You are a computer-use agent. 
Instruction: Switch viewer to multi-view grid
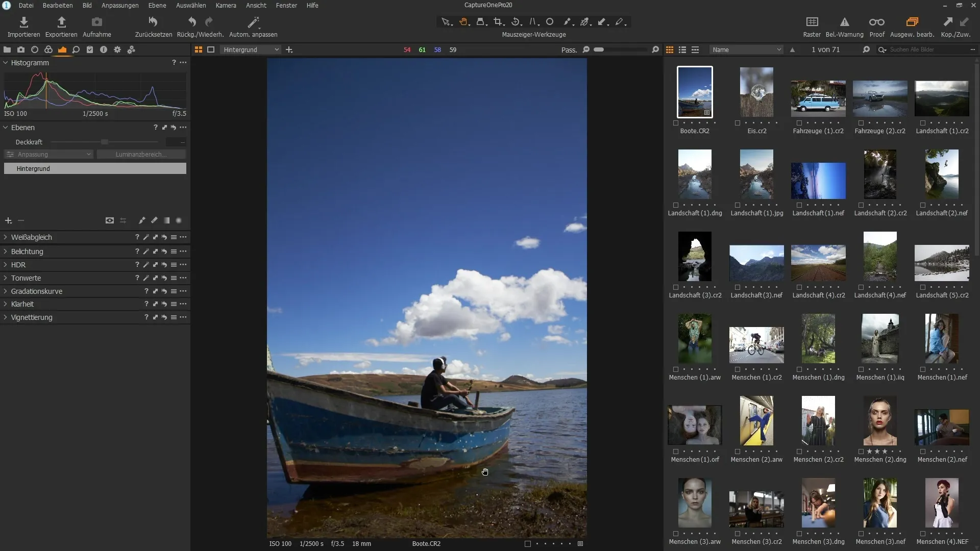199,49
